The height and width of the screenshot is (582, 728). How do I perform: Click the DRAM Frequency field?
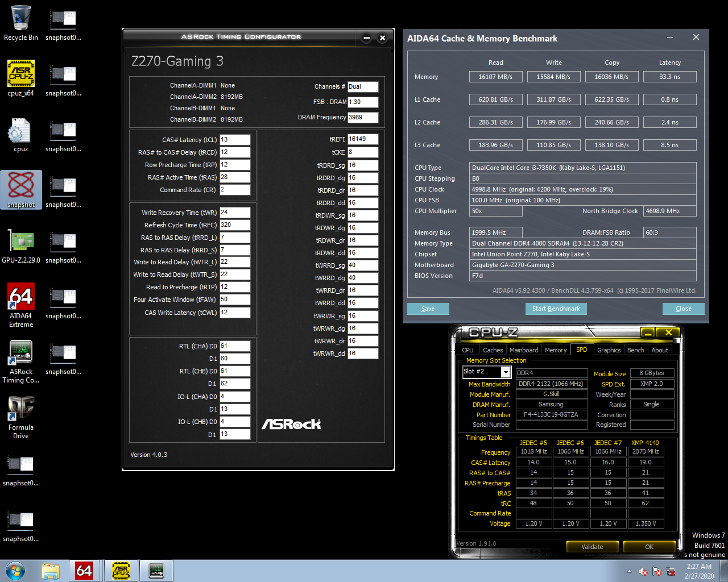coord(363,118)
